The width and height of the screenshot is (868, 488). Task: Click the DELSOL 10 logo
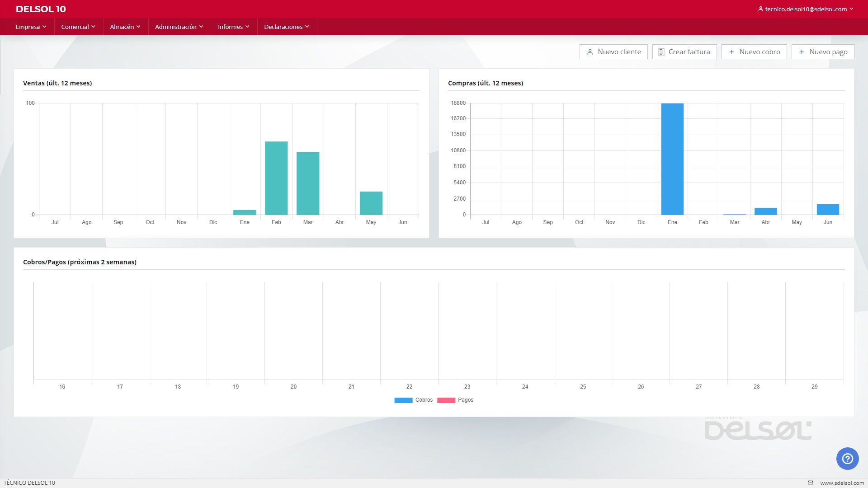coord(41,9)
